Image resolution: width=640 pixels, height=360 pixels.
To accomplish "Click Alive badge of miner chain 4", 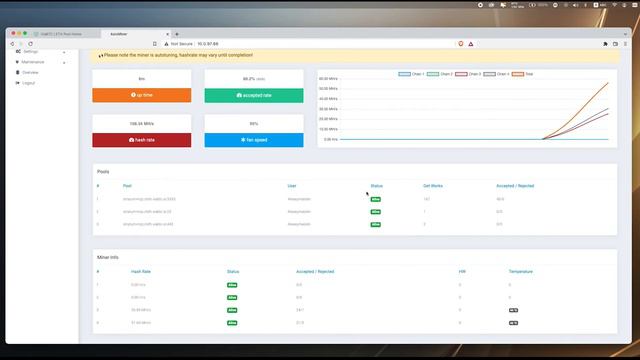I will 232,323.
